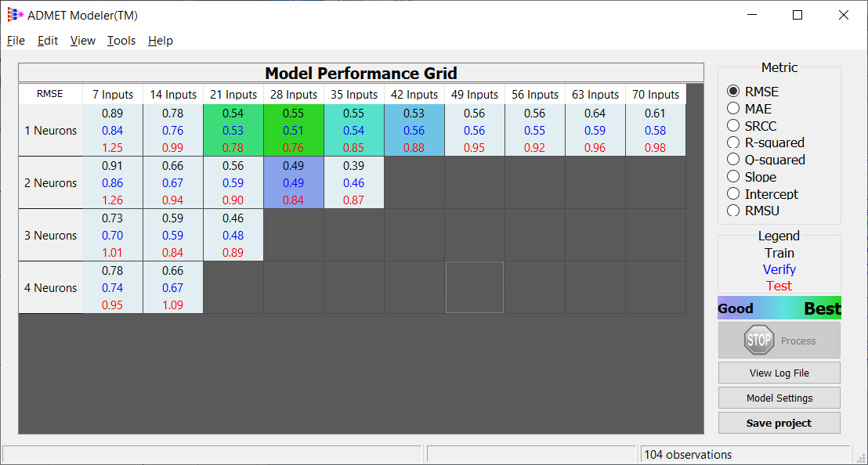Select the 35 Inputs, 2 Neurons cell

[x=354, y=182]
